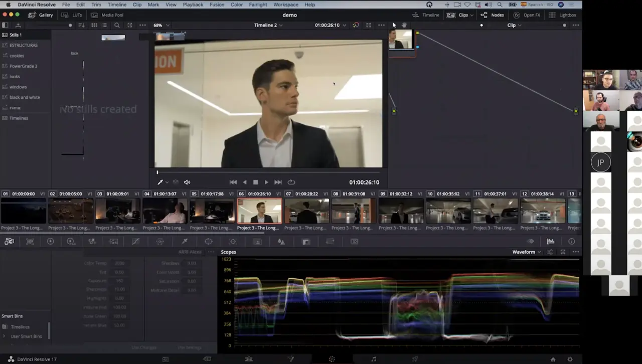Open the Curves palette icon
This screenshot has height=364, width=642.
(135, 241)
